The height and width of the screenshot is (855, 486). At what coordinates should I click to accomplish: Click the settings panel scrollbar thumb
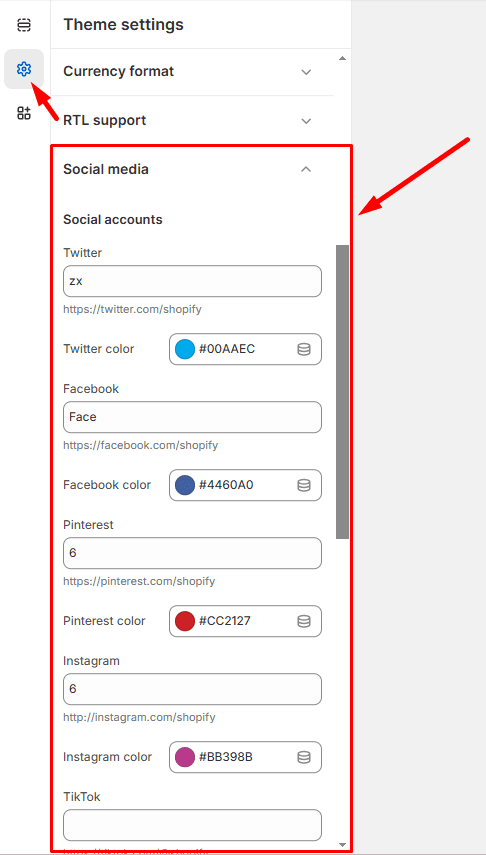coord(342,392)
